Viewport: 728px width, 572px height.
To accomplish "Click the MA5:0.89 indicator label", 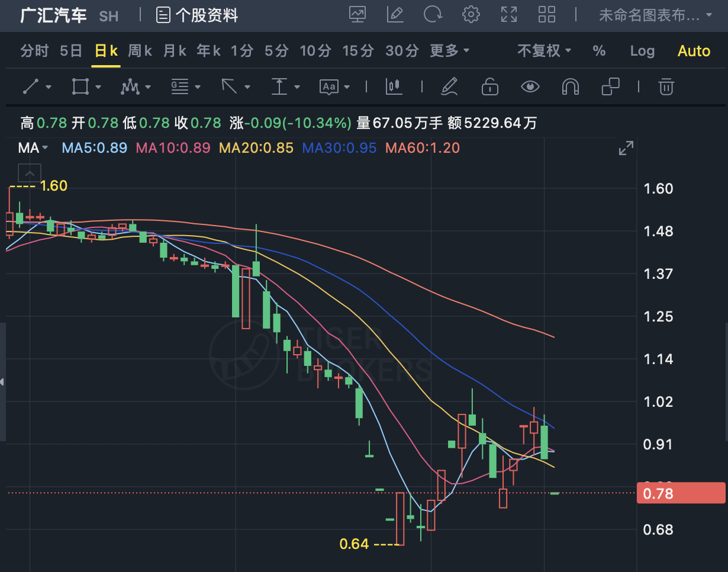I will pos(95,148).
